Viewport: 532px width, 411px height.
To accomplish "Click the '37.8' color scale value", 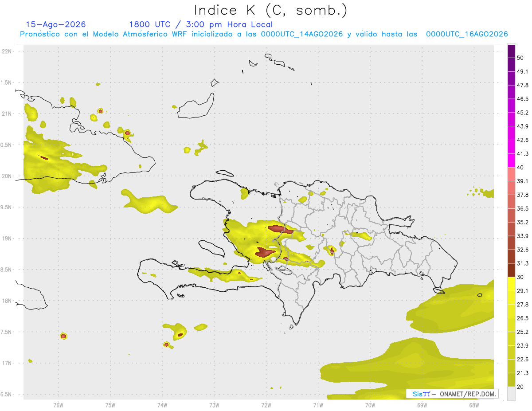I will click(522, 195).
